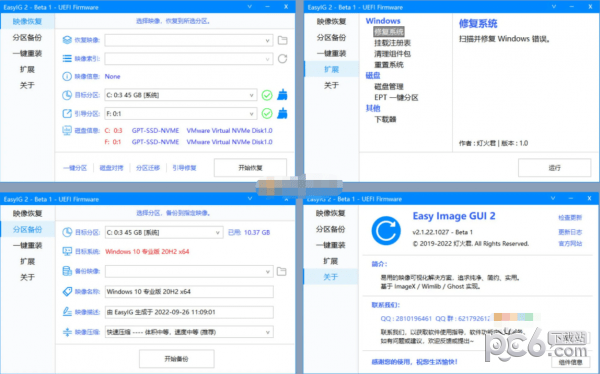This screenshot has height=374, width=600.
Task: Click database icon beside 备份映像 label
Action: (67, 271)
